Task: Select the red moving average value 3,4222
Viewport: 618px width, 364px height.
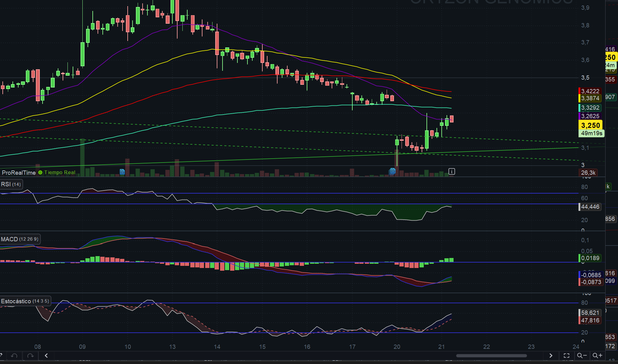Action: [590, 91]
